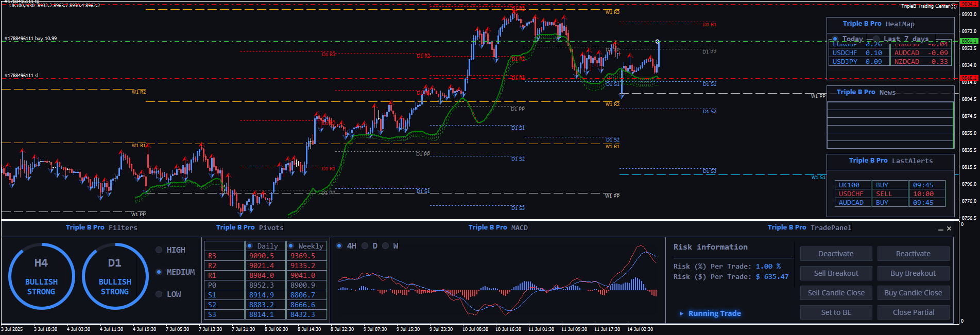Select the LOW filter radio button

click(159, 294)
